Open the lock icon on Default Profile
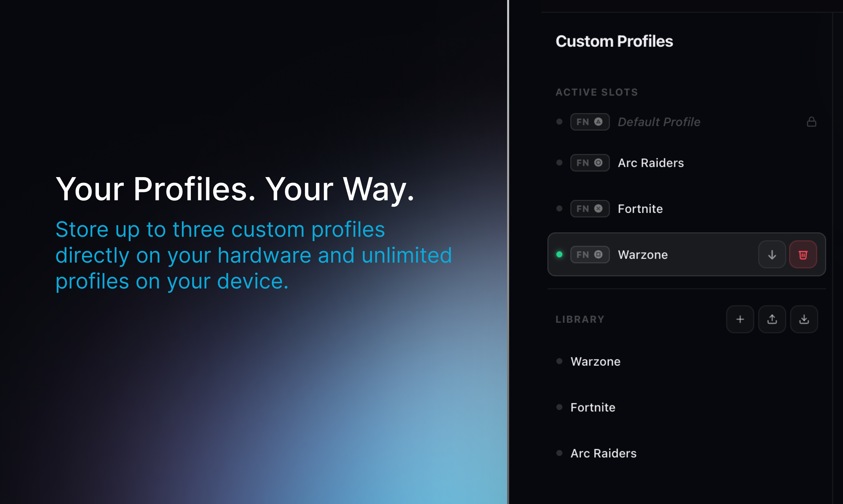This screenshot has width=843, height=504. tap(812, 122)
